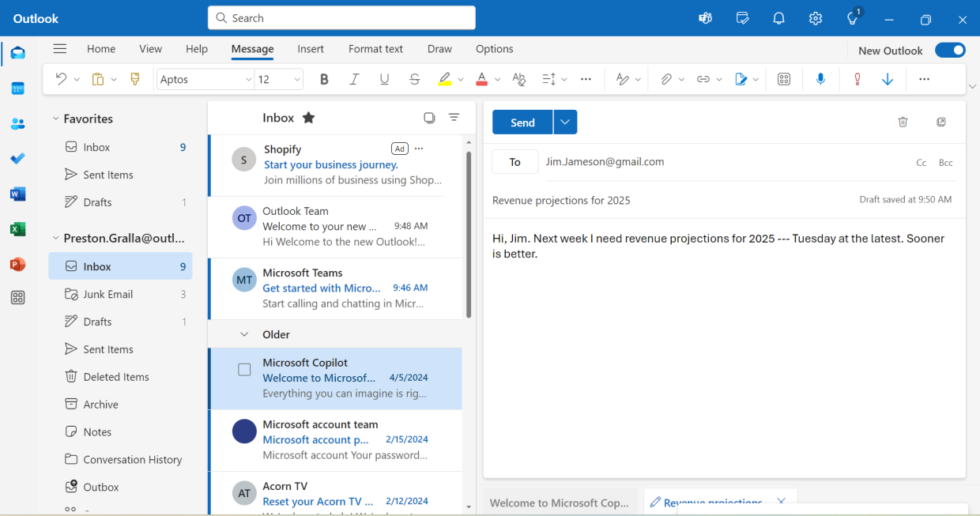Open the Insert ribbon tab
Image resolution: width=980 pixels, height=516 pixels.
click(311, 49)
